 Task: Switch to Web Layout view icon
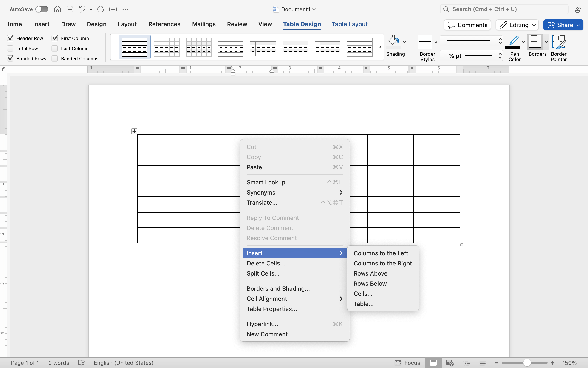coord(450,363)
